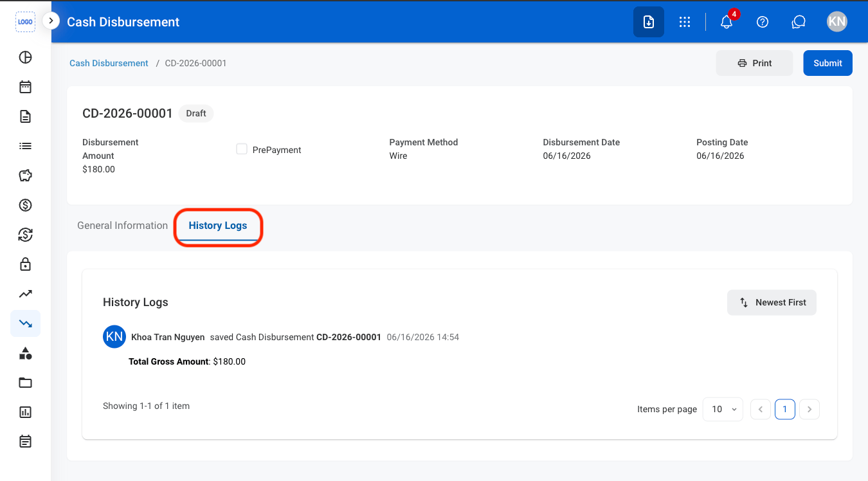Viewport: 868px width, 481px height.
Task: Switch to the General Information tab
Action: coord(122,226)
